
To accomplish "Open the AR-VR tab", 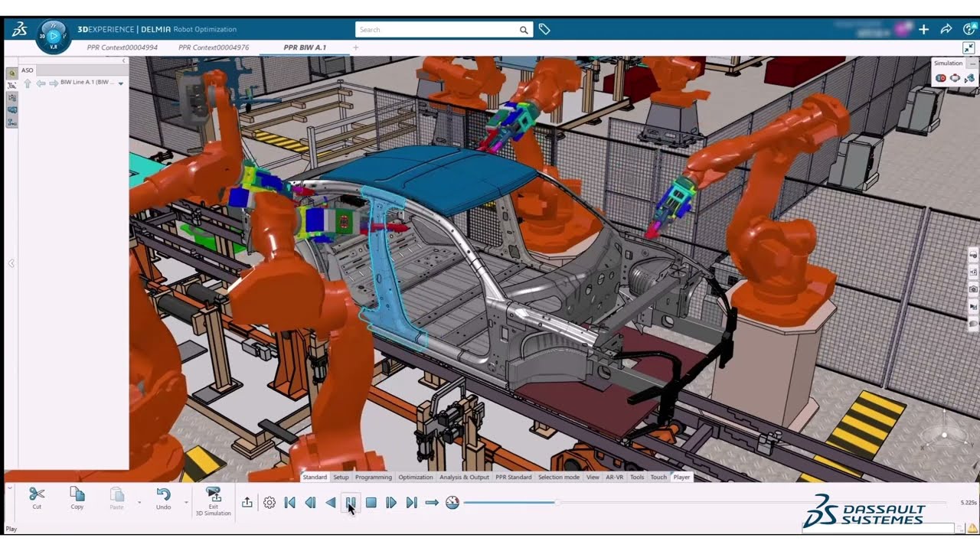I will [615, 477].
